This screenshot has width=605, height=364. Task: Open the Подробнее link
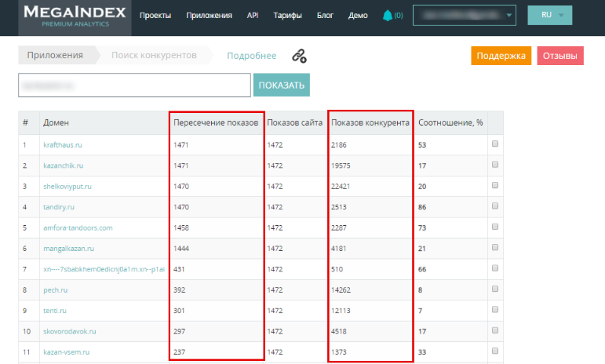point(252,56)
